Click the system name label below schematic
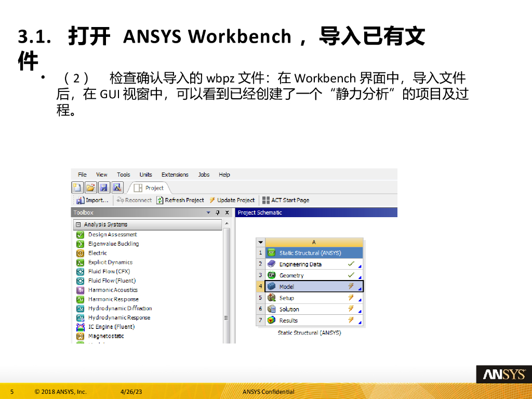The width and height of the screenshot is (532, 399). tap(310, 333)
